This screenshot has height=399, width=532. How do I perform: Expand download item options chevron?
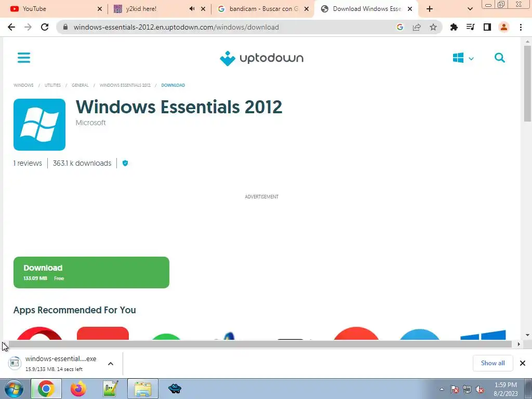click(x=111, y=363)
